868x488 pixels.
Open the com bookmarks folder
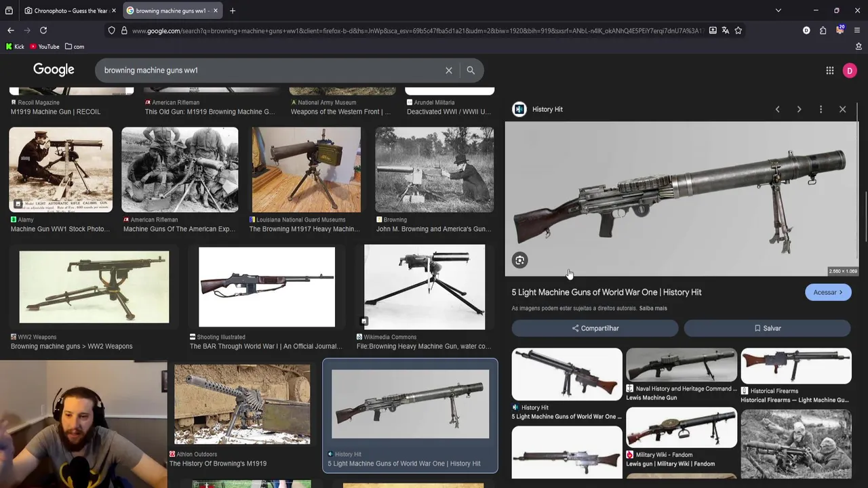[75, 47]
